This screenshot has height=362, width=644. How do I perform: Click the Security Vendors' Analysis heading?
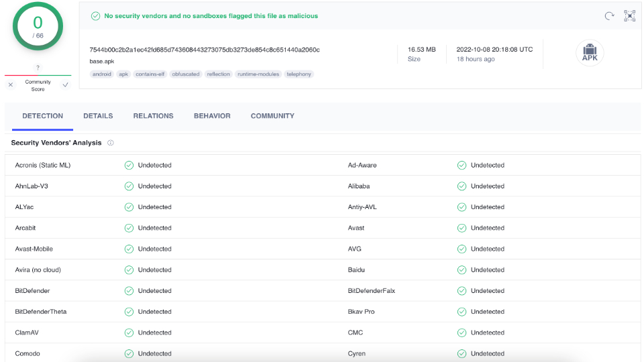pyautogui.click(x=56, y=143)
